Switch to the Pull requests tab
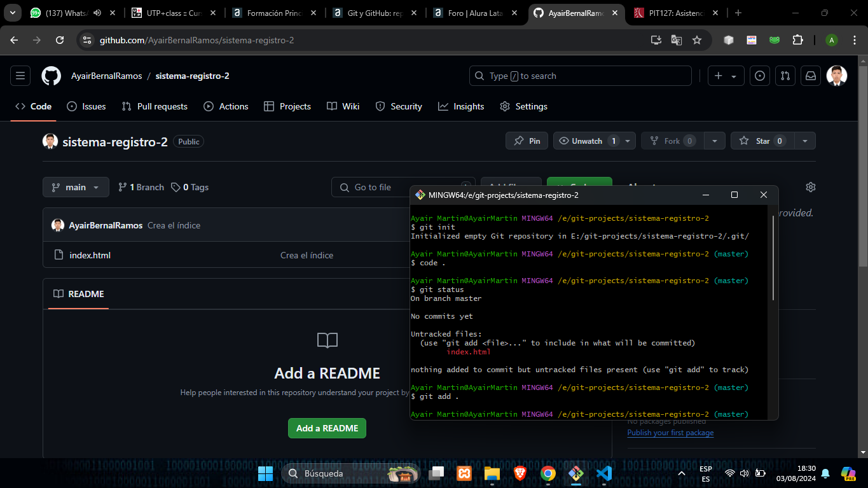 tap(155, 106)
